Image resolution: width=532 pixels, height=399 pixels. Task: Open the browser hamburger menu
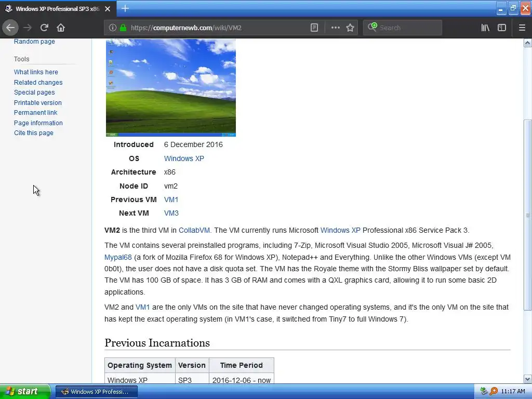click(x=522, y=28)
